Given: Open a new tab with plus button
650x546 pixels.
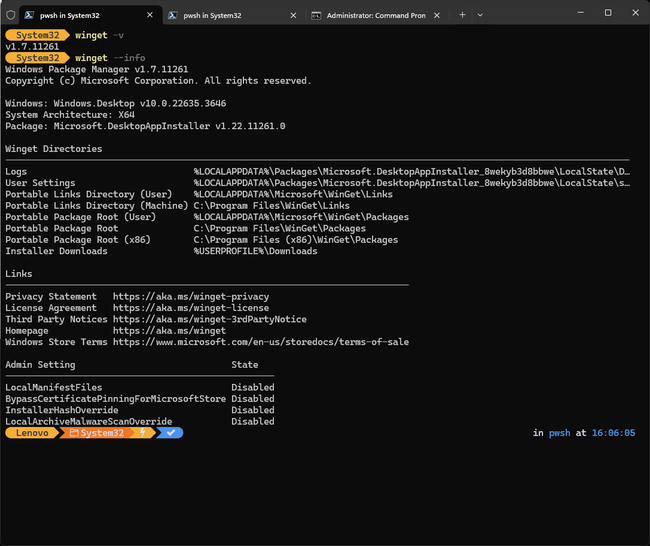Looking at the screenshot, I should point(462,15).
